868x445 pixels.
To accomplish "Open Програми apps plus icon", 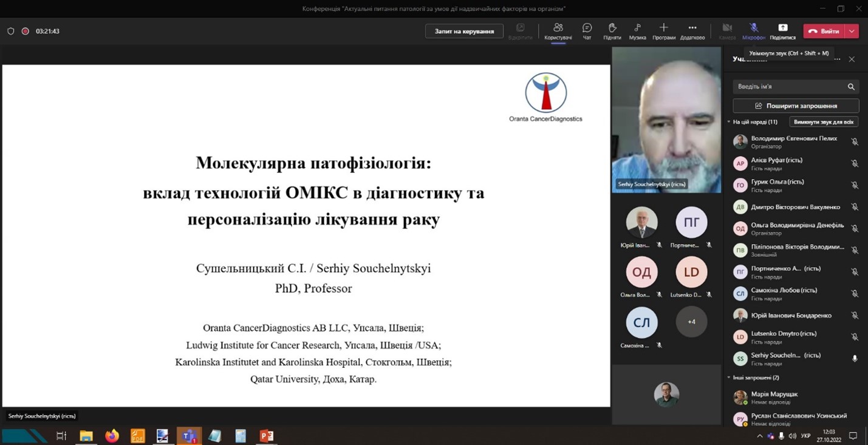I will point(663,30).
